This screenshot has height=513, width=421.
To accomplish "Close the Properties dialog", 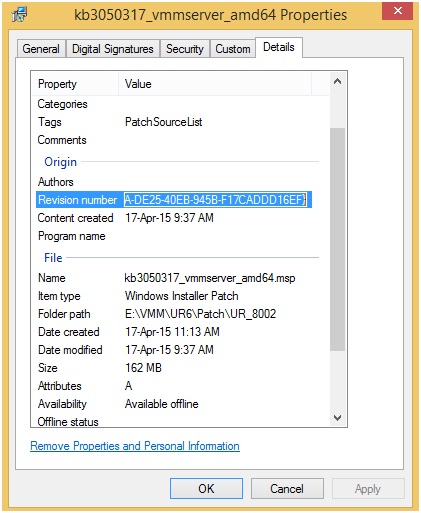I will 398,11.
